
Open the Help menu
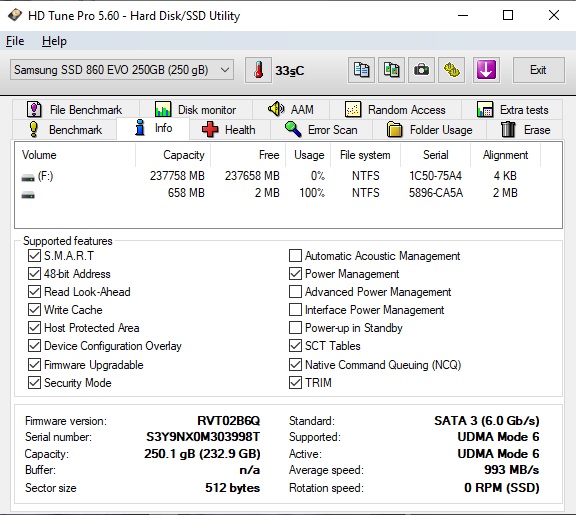tap(54, 41)
